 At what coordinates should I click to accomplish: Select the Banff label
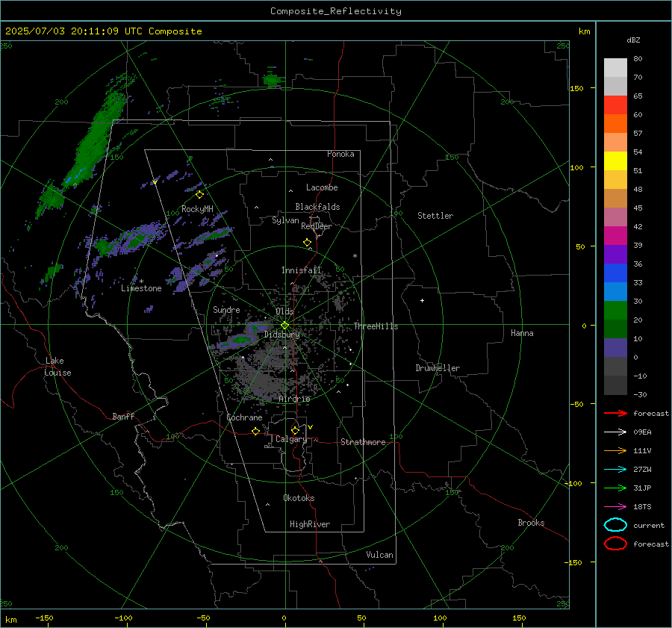(x=123, y=416)
